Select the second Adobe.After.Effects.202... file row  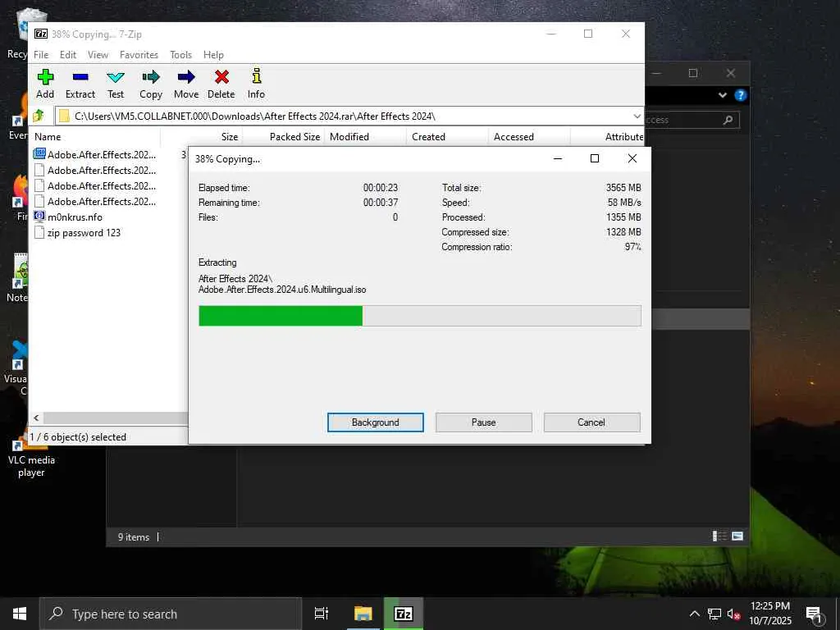pos(101,170)
